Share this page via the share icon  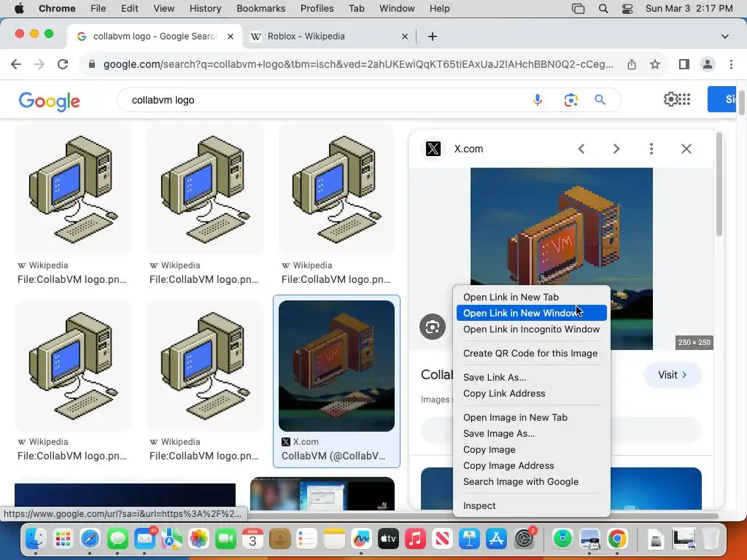coord(632,64)
